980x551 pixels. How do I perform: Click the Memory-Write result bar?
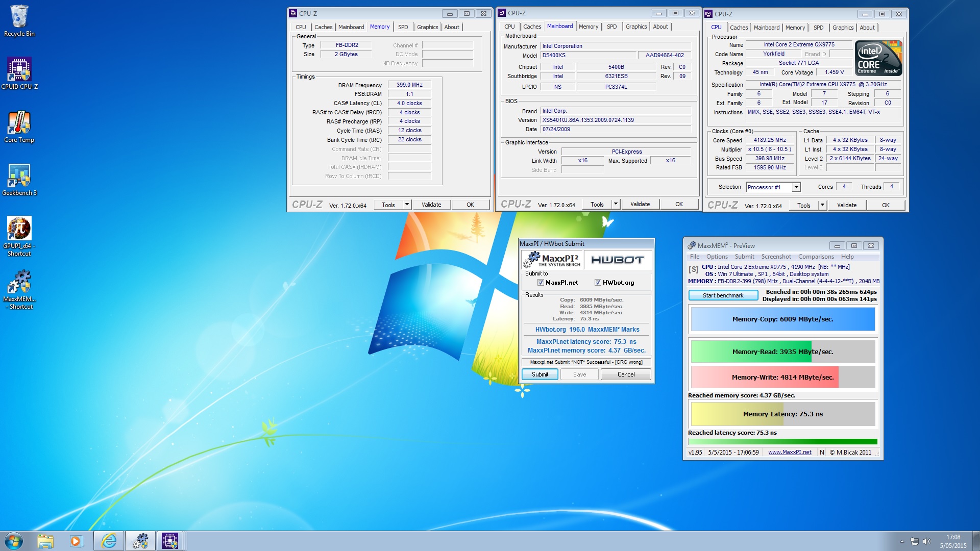coord(782,378)
